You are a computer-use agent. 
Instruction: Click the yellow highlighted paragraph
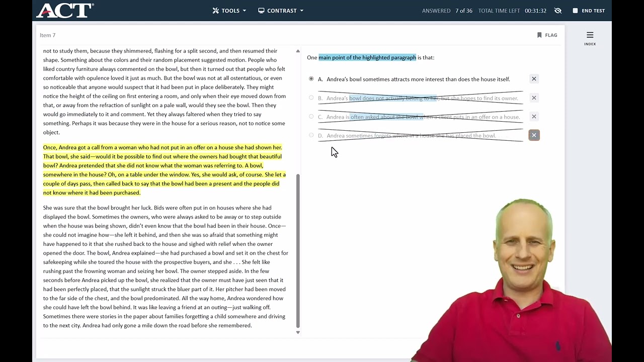pos(165,170)
